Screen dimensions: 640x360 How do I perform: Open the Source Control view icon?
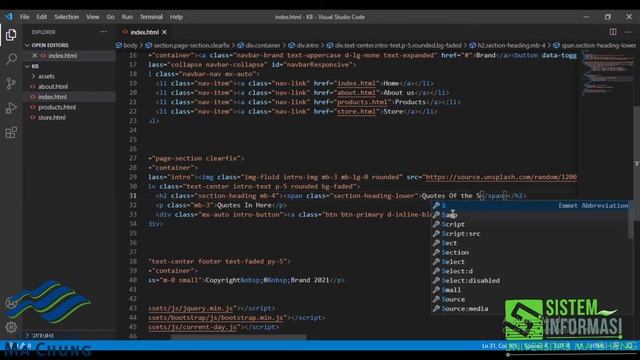(x=11, y=83)
